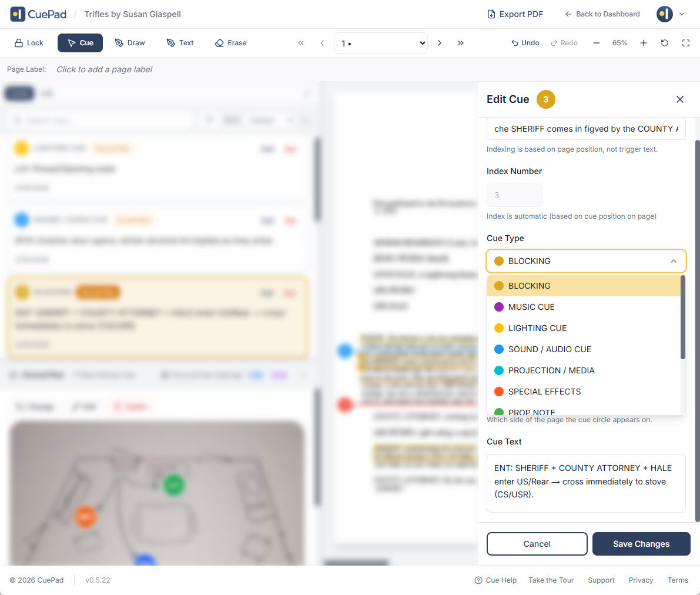Image resolution: width=700 pixels, height=595 pixels.
Task: Click the zoom out minus icon
Action: point(597,43)
